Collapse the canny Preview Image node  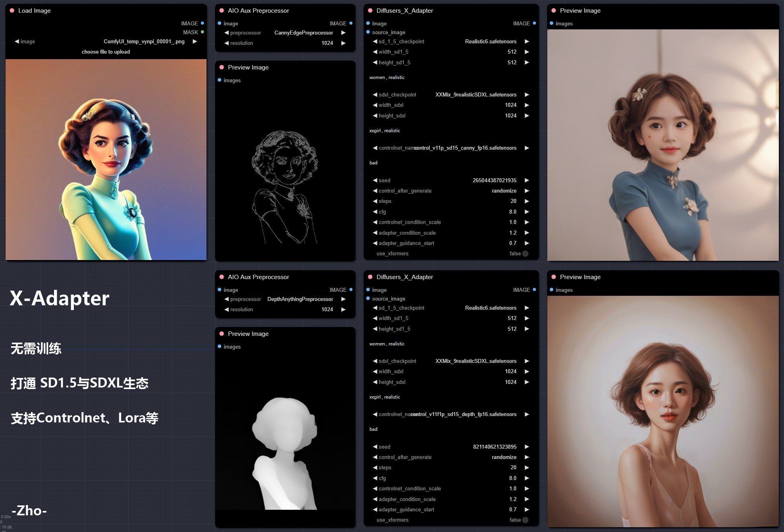tap(222, 67)
